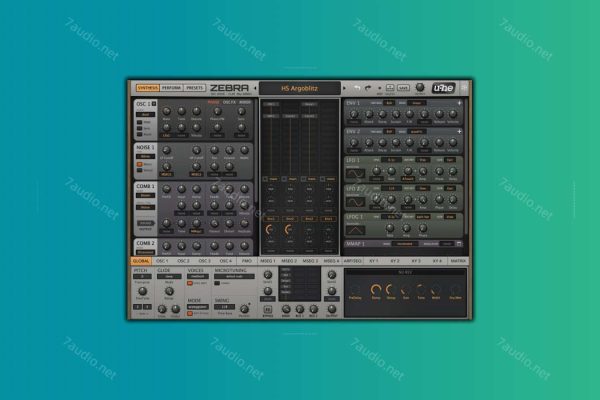Click the undo arrow in top bar
The image size is (600, 400).
[357, 88]
